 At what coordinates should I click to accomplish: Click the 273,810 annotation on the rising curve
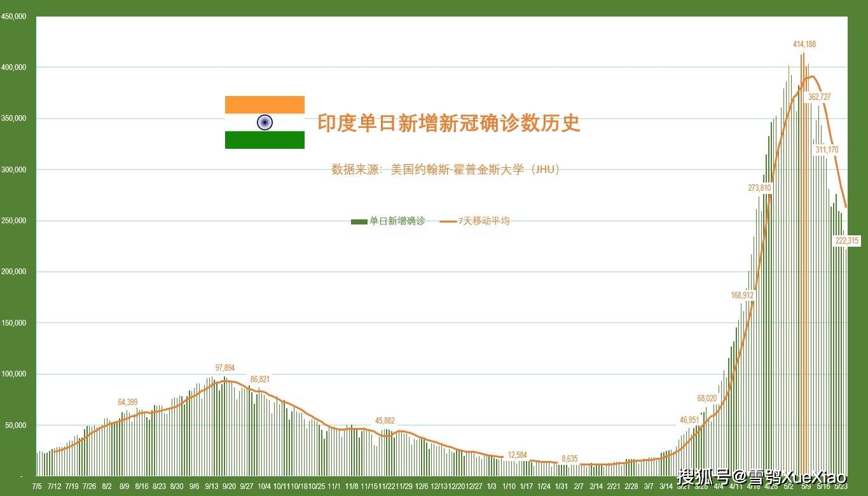759,188
